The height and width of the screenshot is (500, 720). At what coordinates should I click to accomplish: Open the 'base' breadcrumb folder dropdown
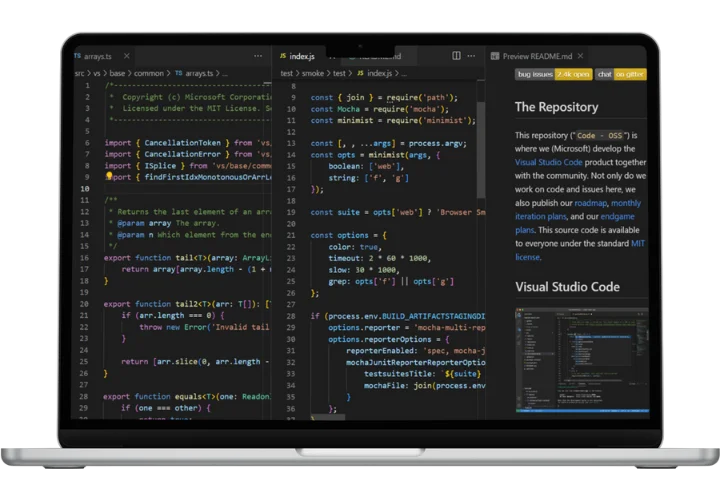119,73
